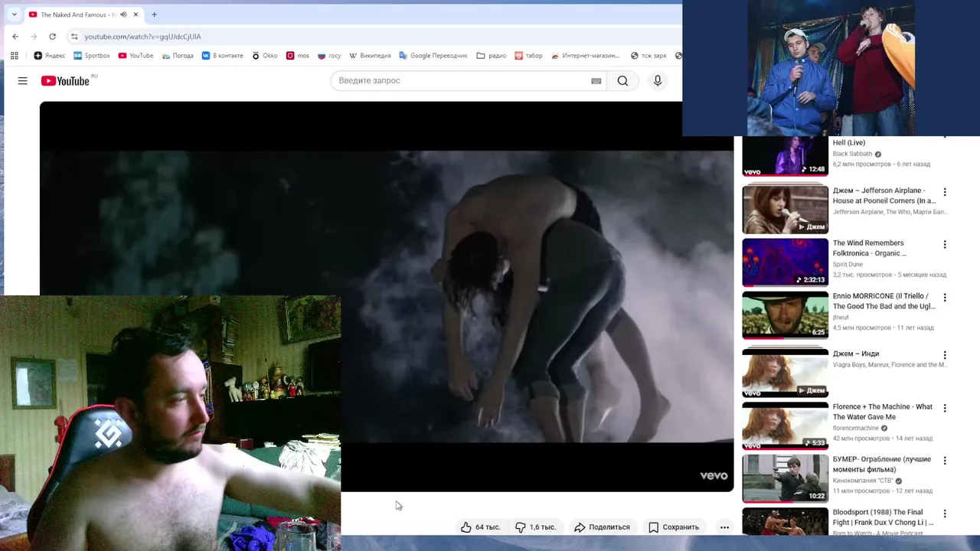Image resolution: width=980 pixels, height=551 pixels.
Task: Open options menu for Bloodsport video
Action: (945, 514)
